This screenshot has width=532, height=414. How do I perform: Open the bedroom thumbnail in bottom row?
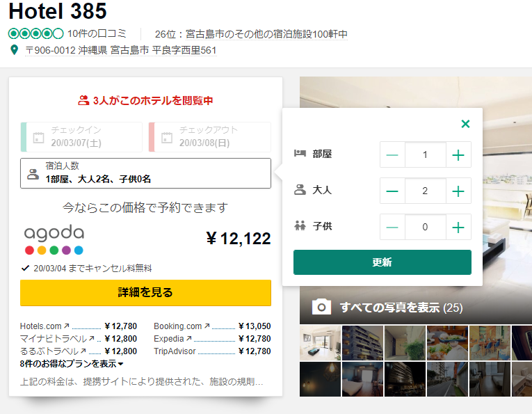363,379
